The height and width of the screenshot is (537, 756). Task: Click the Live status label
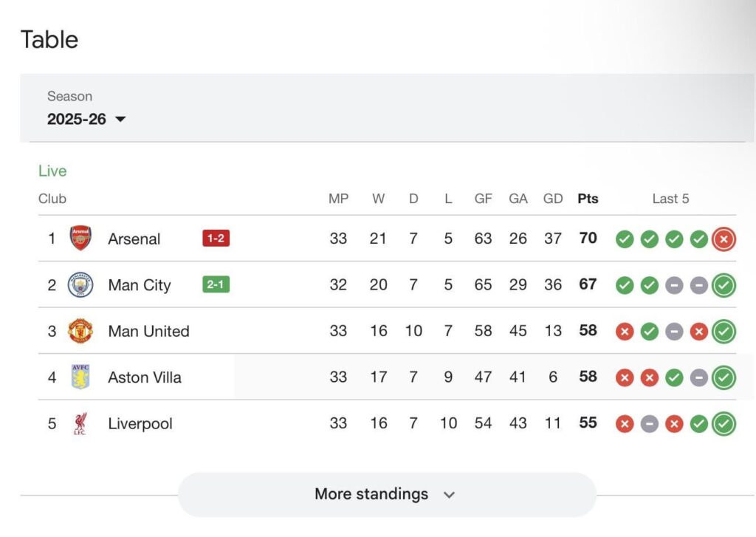pyautogui.click(x=52, y=171)
